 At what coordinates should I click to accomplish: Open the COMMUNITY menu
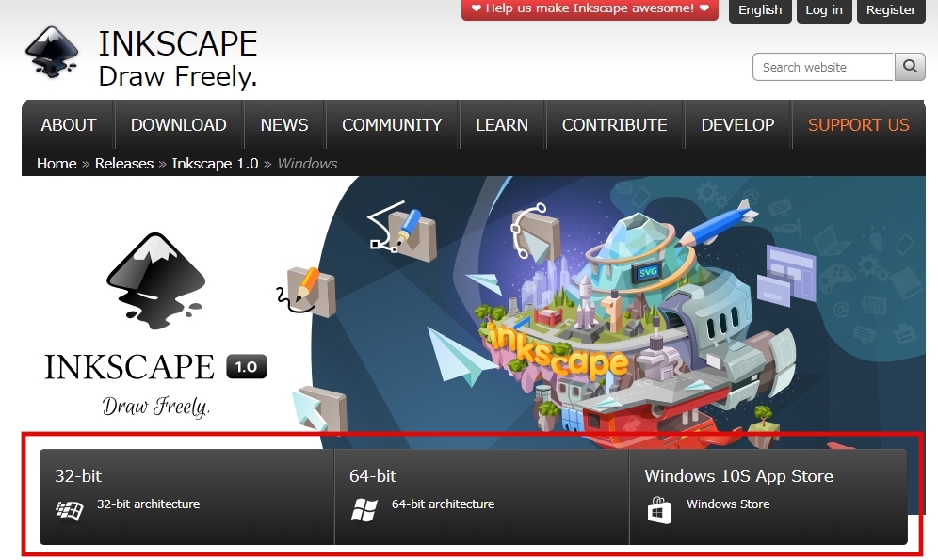tap(392, 125)
